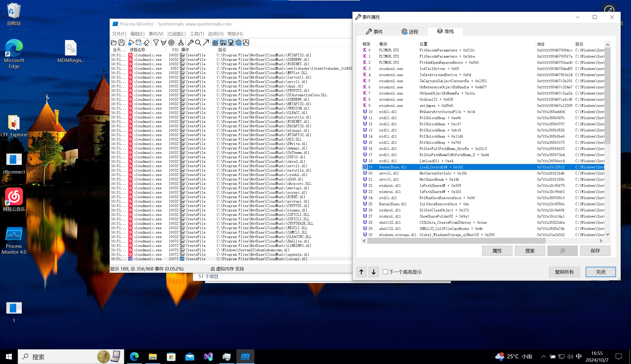Open the Filter funnel icon
Image resolution: width=631 pixels, height=364 pixels.
(156, 43)
